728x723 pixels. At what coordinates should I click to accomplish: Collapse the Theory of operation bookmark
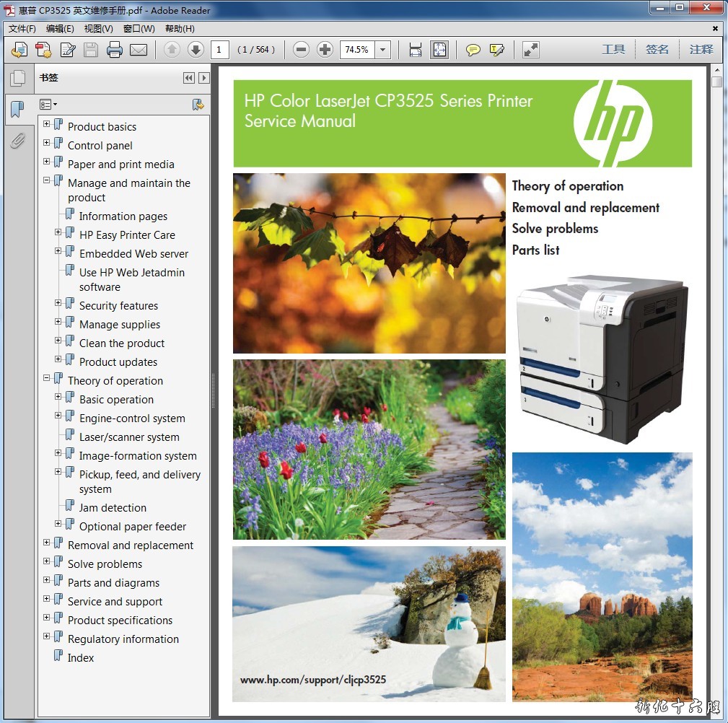click(47, 378)
